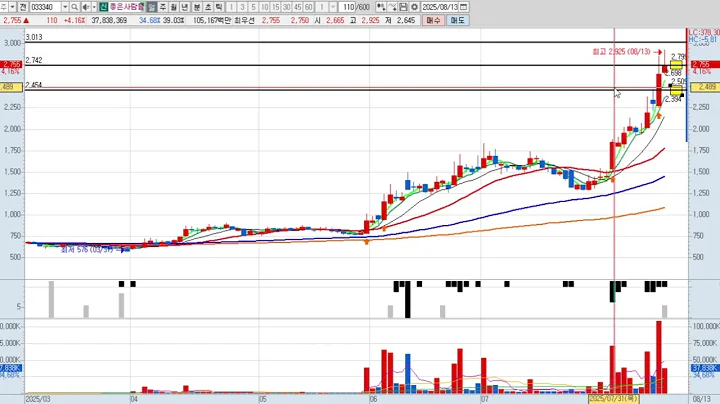Choose the 15 interval button
720x404 pixels.
[276, 7]
